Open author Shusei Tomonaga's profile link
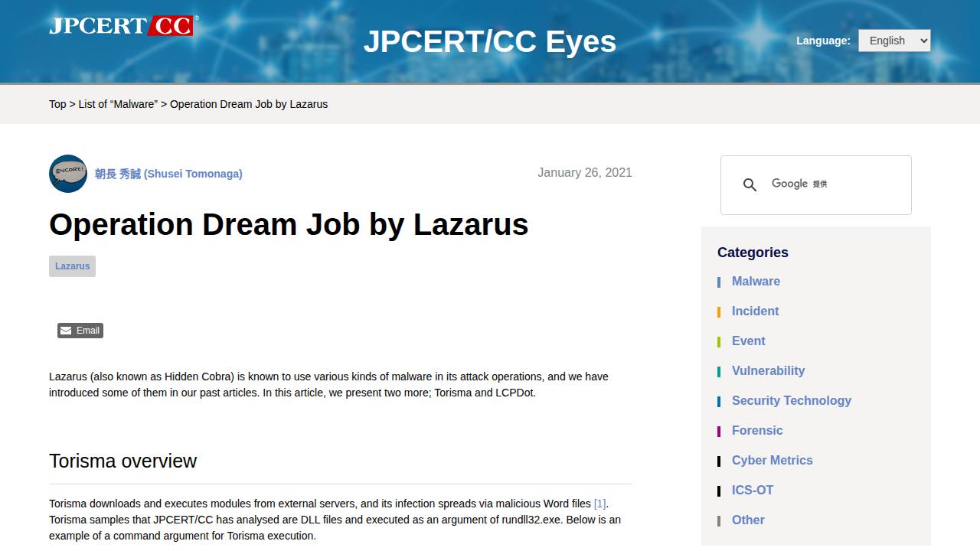The width and height of the screenshot is (980, 551). tap(168, 174)
